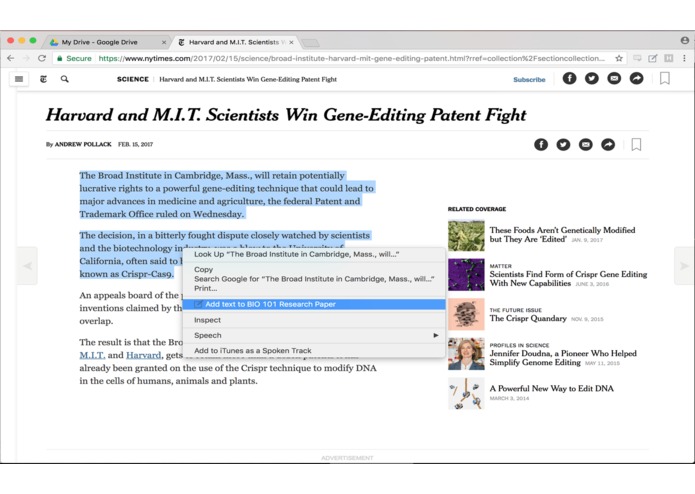Follow the M.I.T. hyperlink in article

[92, 355]
